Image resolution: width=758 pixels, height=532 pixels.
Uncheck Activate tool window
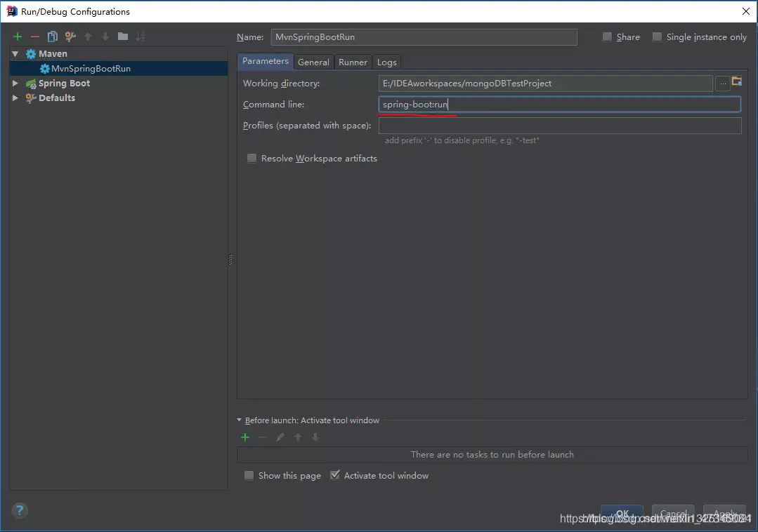(334, 475)
